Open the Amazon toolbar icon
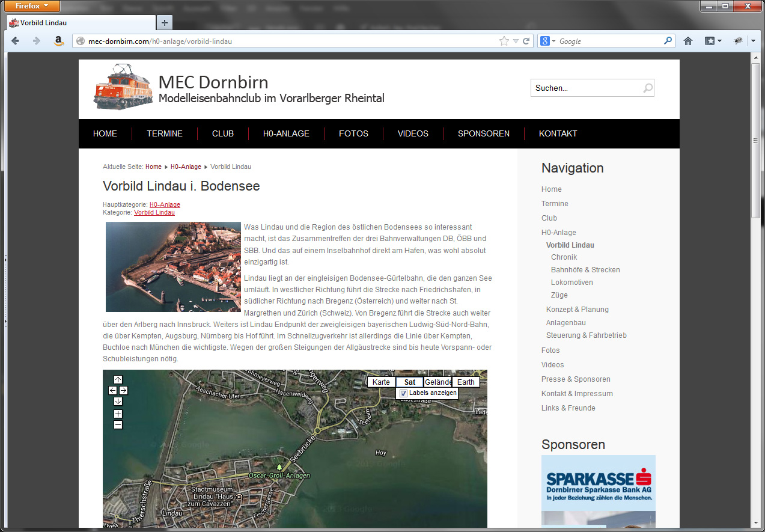 click(58, 41)
